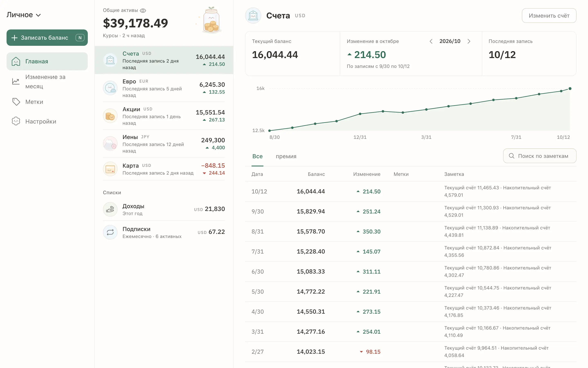Click the chart icon for Изменение за месяц

pyautogui.click(x=16, y=81)
